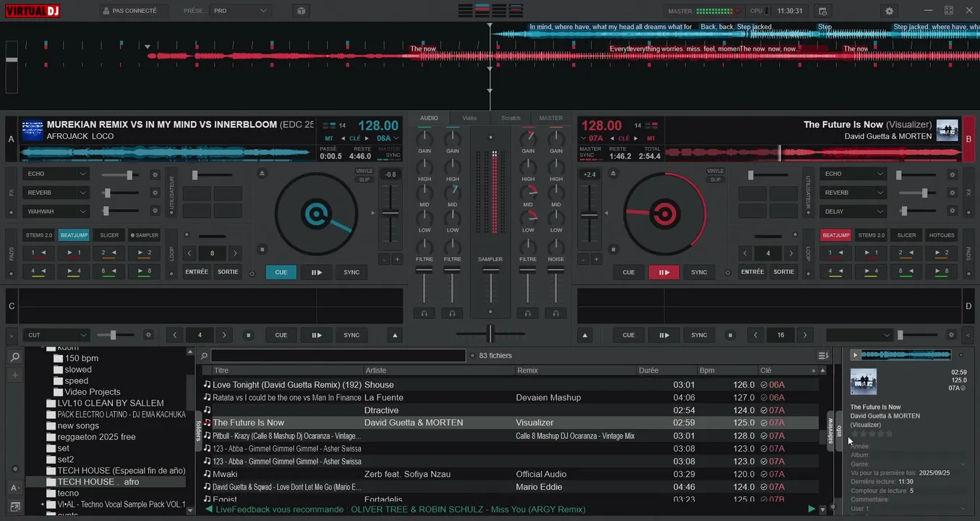Screen dimensions: 980x521
Task: Toggle SLIP mode on deck A
Action: coord(365,179)
